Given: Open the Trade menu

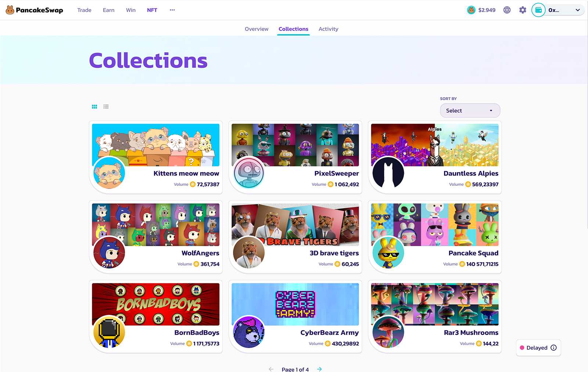Looking at the screenshot, I should click(x=84, y=10).
